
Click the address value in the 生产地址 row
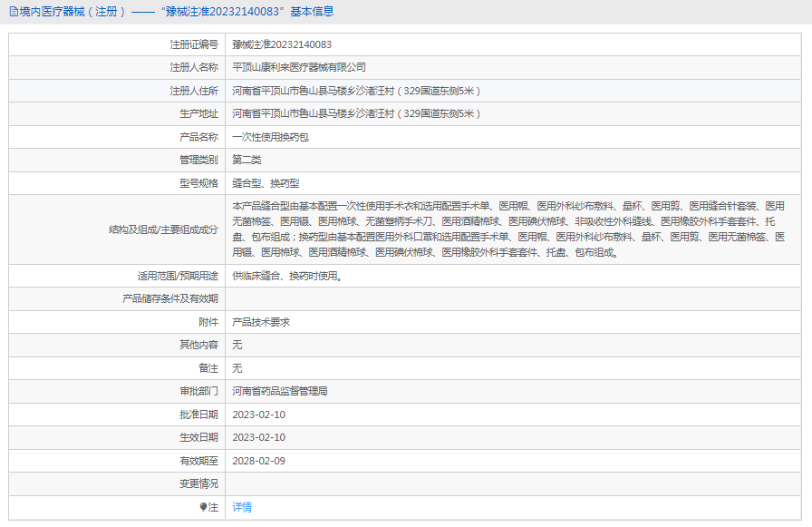pyautogui.click(x=355, y=114)
